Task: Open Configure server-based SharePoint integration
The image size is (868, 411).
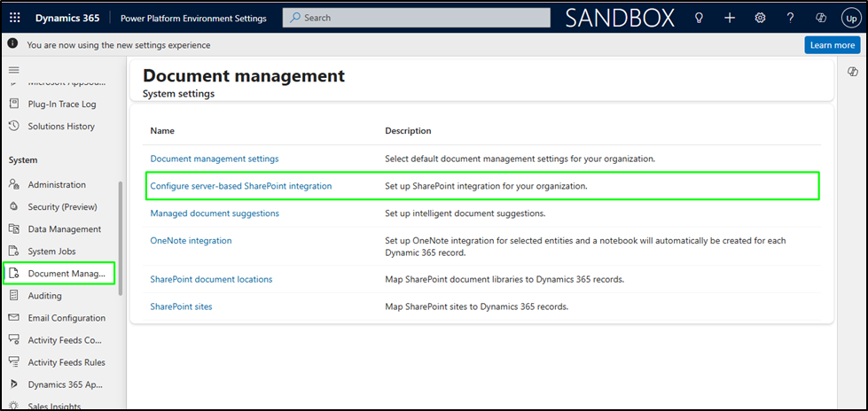Action: tap(241, 186)
